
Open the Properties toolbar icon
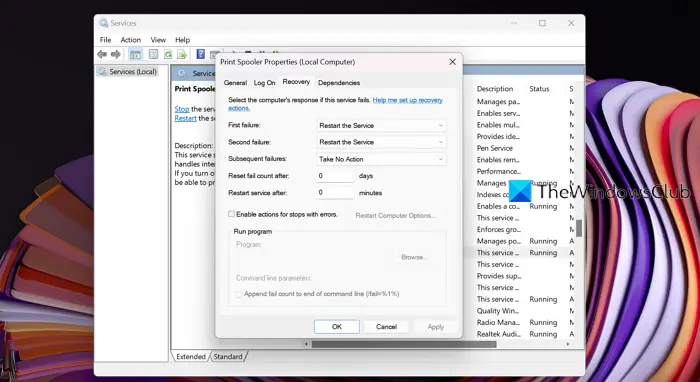pos(153,54)
